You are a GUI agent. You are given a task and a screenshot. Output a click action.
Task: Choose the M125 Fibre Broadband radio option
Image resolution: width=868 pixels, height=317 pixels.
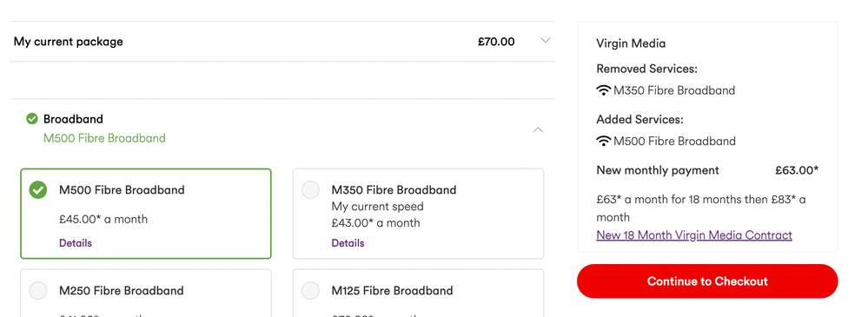coord(310,290)
